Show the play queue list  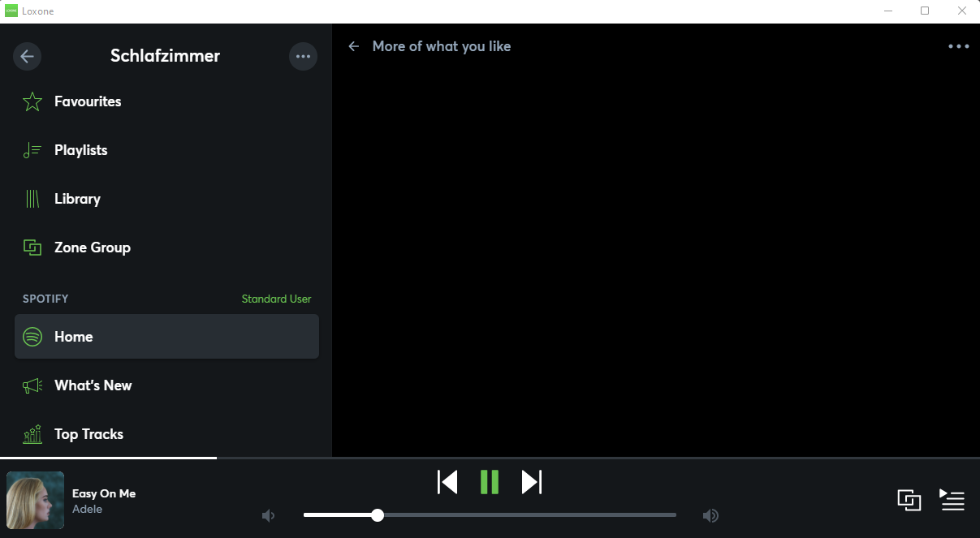point(952,500)
